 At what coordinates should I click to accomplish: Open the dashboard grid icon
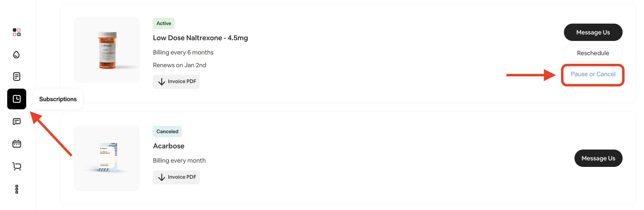coord(17,32)
